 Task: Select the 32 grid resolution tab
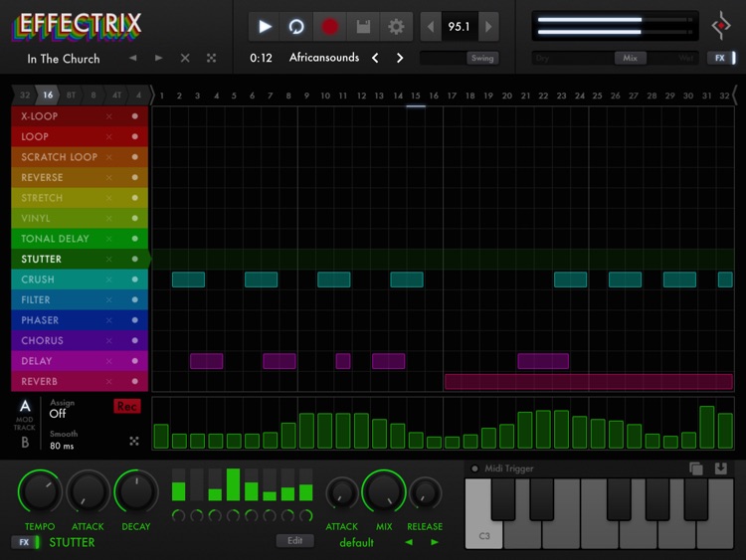pyautogui.click(x=25, y=95)
